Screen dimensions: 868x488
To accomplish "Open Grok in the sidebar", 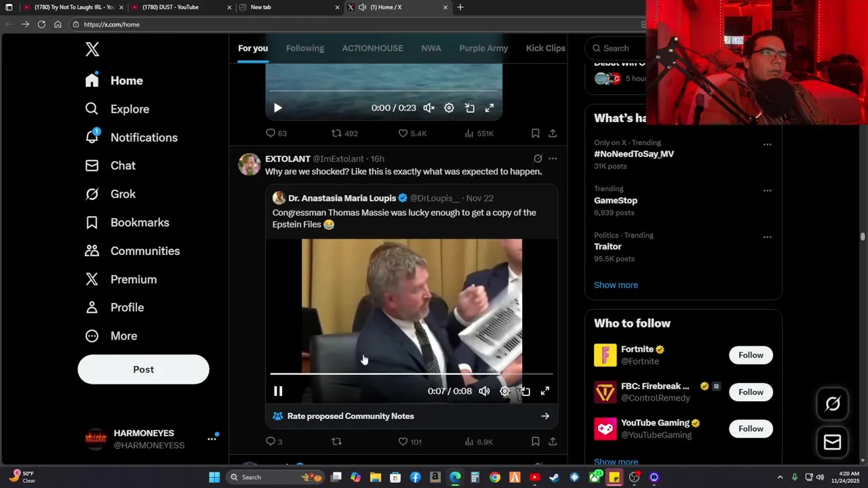I will coord(110,194).
